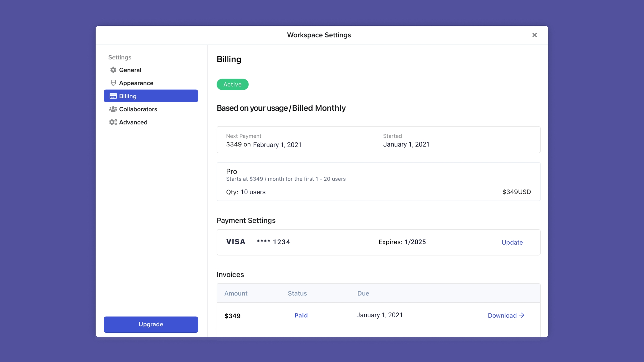The height and width of the screenshot is (362, 644).
Task: Download the January 1, 2021 invoice
Action: tap(502, 315)
